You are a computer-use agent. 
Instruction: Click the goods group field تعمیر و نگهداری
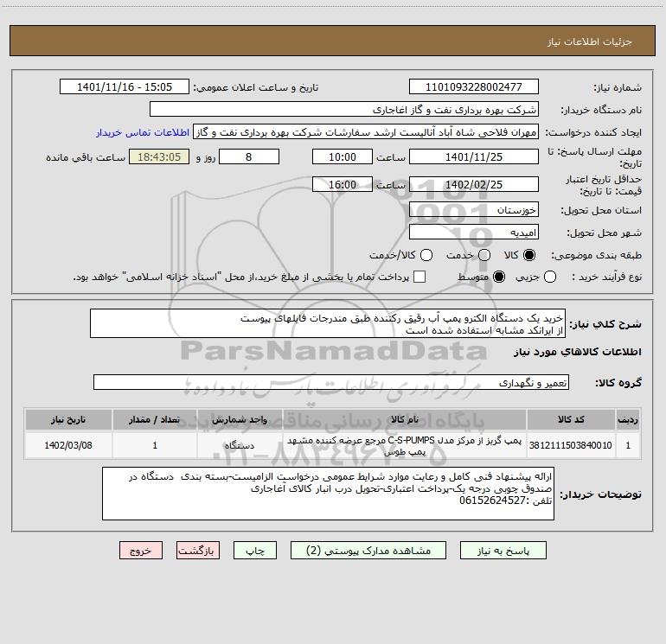[331, 382]
